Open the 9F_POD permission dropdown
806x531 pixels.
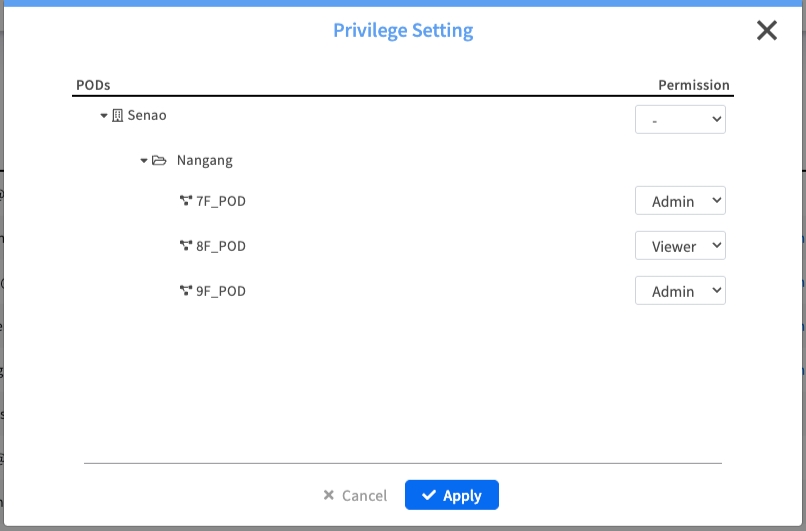pos(680,291)
